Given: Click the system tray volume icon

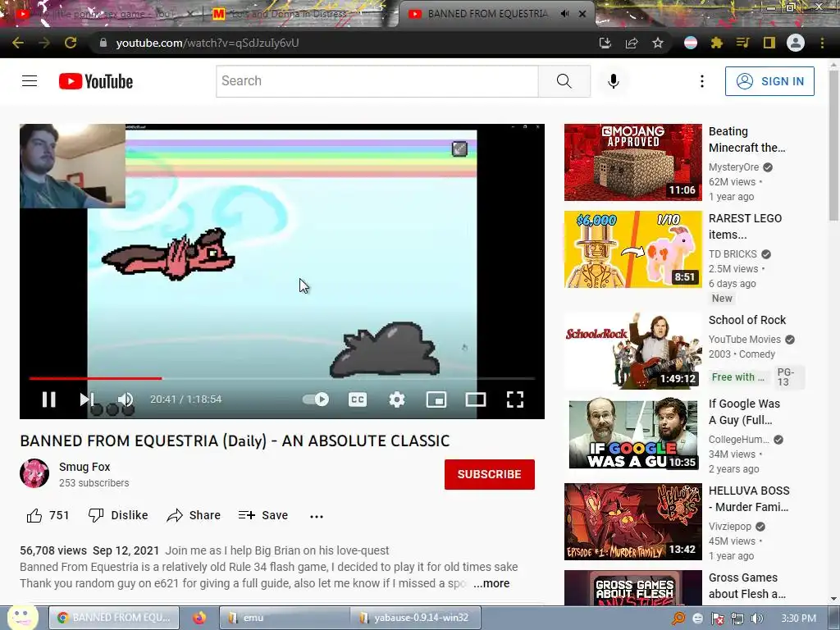Looking at the screenshot, I should coord(757,619).
